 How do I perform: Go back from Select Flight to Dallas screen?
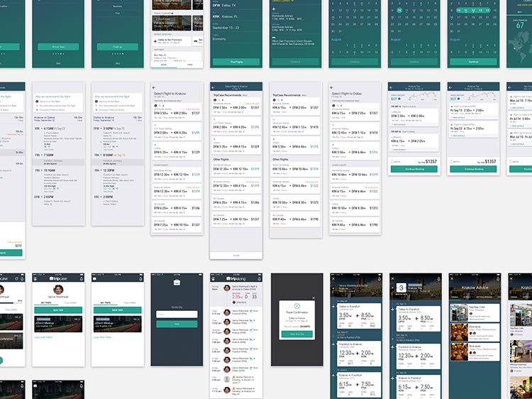[x=333, y=87]
